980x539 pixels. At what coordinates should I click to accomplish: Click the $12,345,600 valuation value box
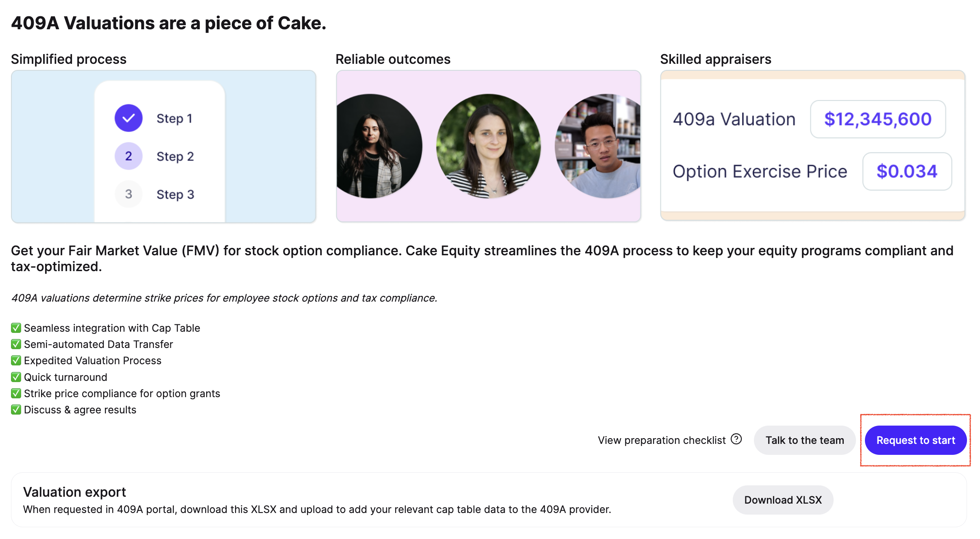(x=878, y=119)
